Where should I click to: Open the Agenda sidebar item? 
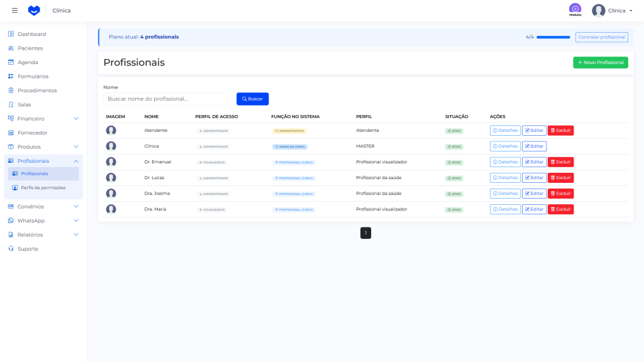[x=28, y=62]
